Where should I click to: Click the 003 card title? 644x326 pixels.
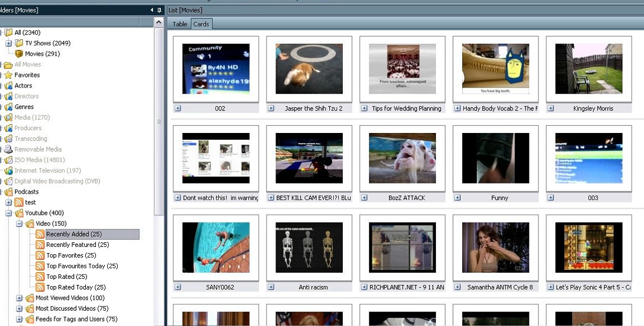tap(592, 198)
